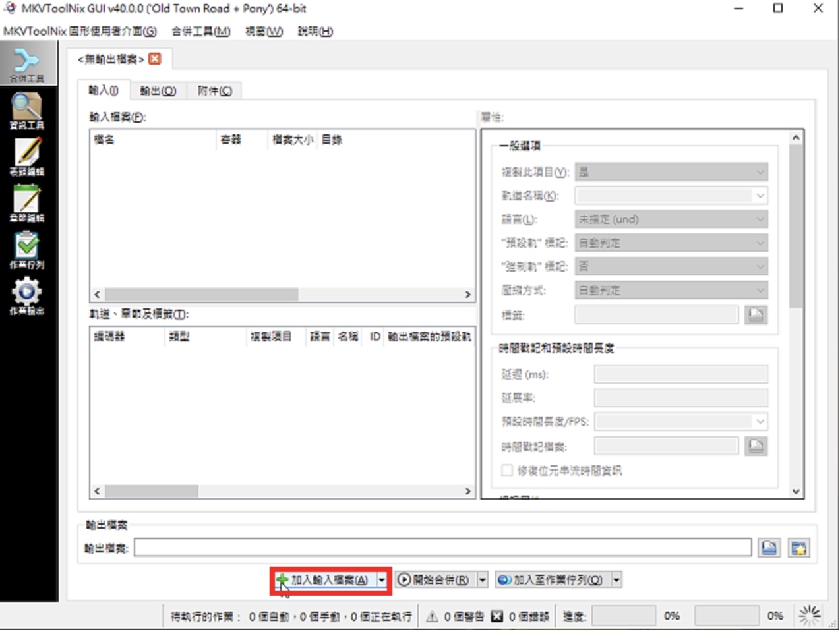Screen dimensions: 840x638
Task: Click the 類型 column header in tracks list
Action: 205,336
